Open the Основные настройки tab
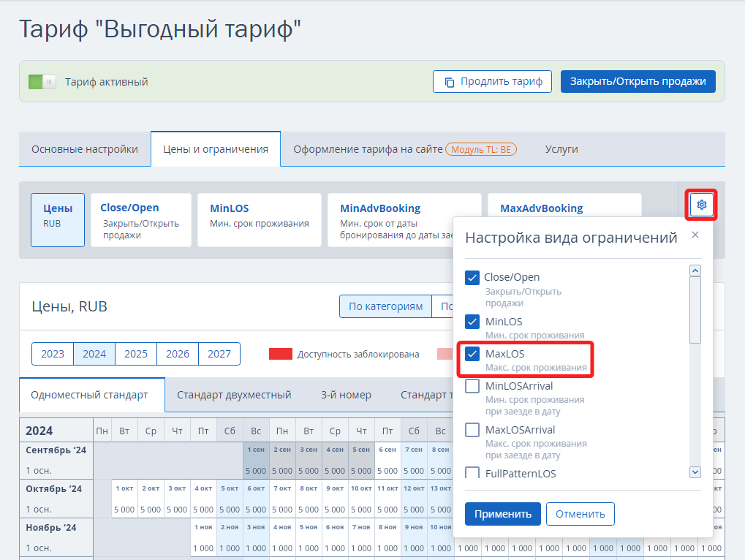This screenshot has width=745, height=560. click(85, 149)
